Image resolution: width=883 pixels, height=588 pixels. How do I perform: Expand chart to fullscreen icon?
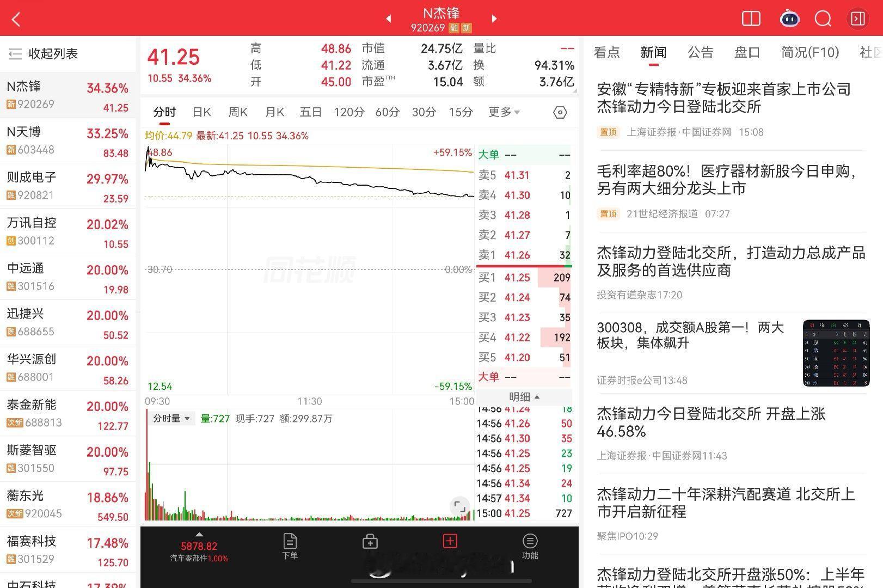coord(460,506)
